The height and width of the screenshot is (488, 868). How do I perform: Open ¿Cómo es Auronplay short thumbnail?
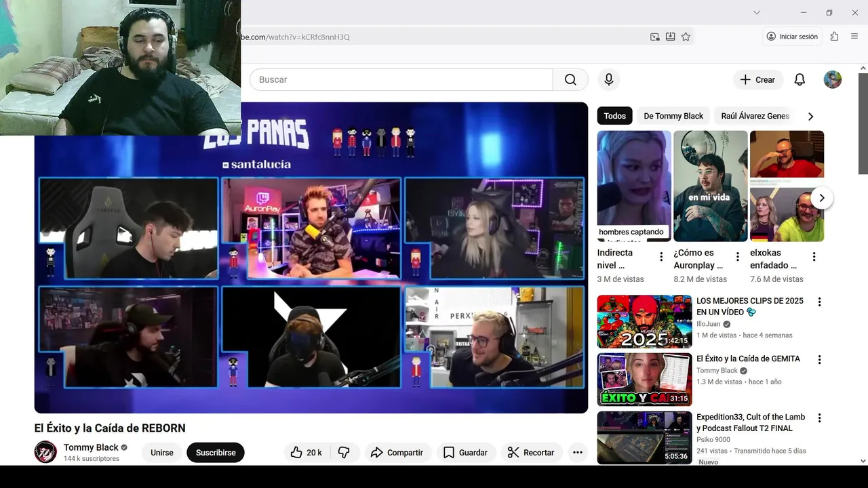711,186
